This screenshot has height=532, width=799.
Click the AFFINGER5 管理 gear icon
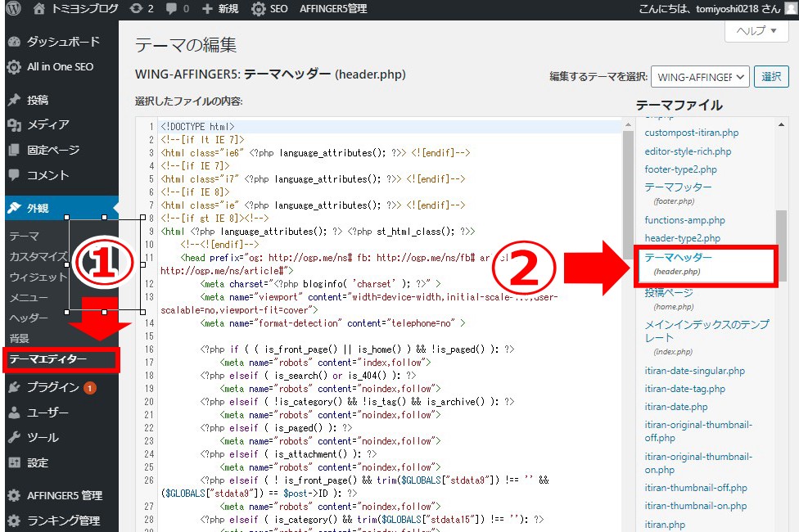coord(14,495)
